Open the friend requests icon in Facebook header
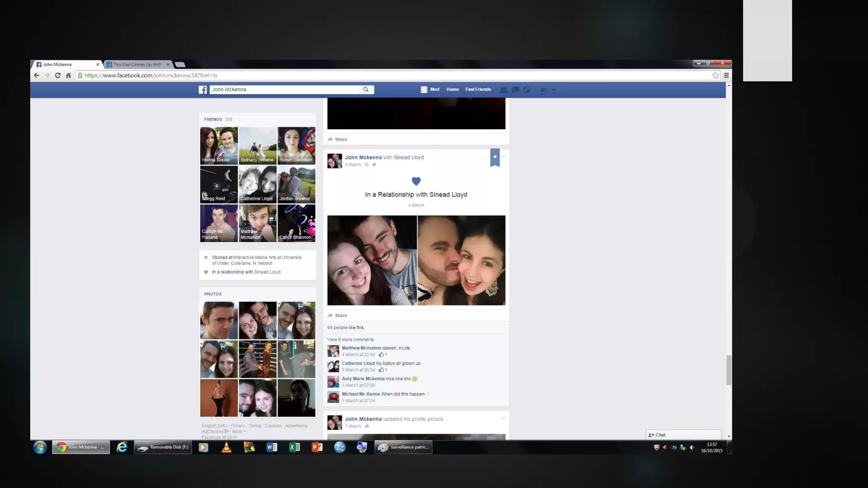Screen dimensions: 868x488 [504, 90]
